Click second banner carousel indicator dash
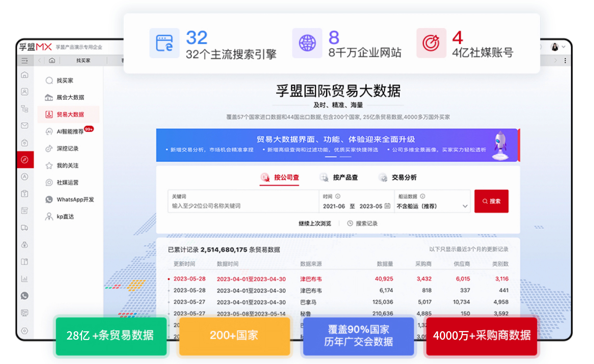 pyautogui.click(x=346, y=157)
